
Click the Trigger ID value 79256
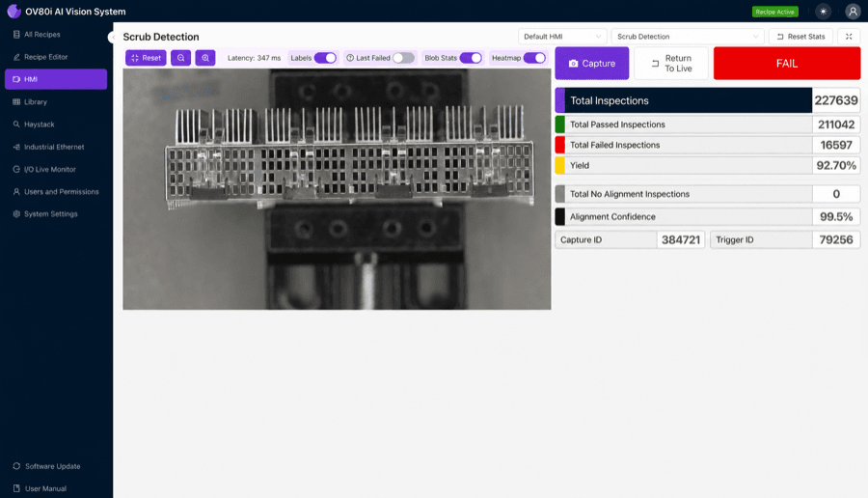pyautogui.click(x=836, y=240)
